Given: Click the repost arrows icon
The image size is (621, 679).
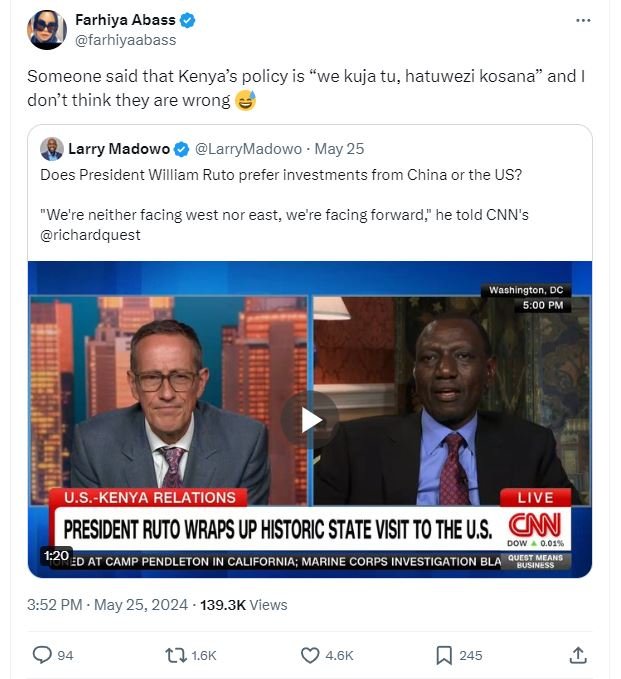Looking at the screenshot, I should 176,655.
